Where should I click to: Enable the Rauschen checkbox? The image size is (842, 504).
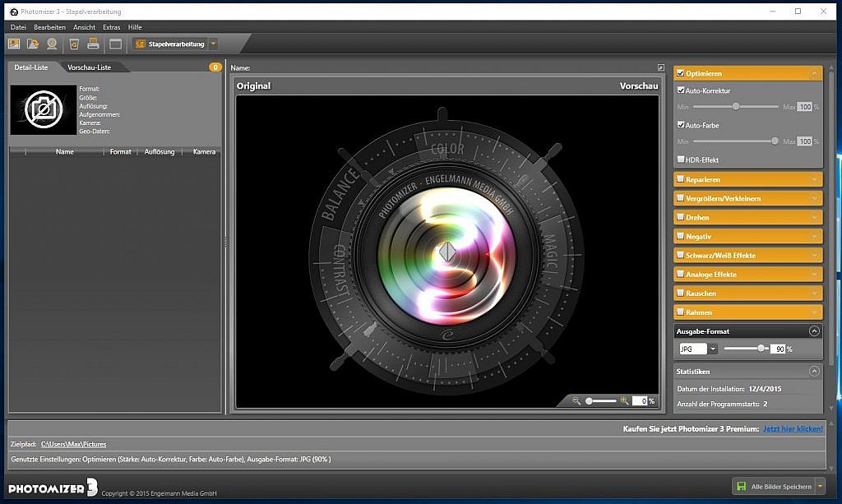coord(680,293)
